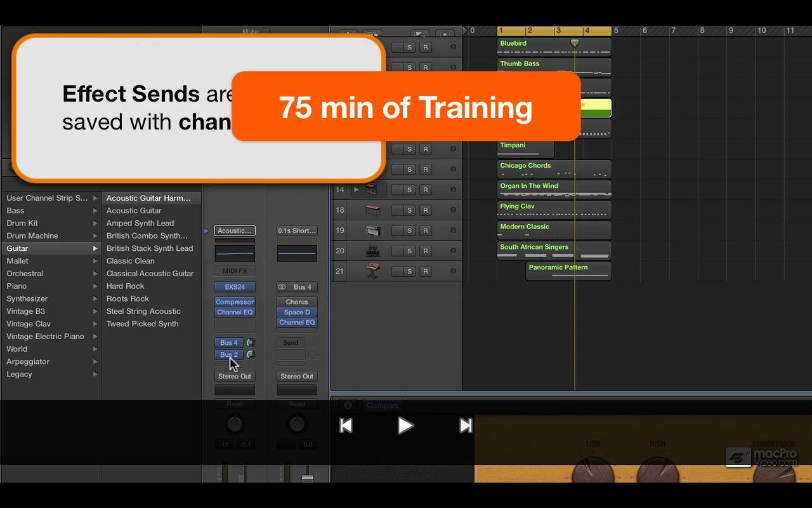
Task: Click the Channel EQ thumbnail on the Acoustic strip
Action: click(235, 253)
